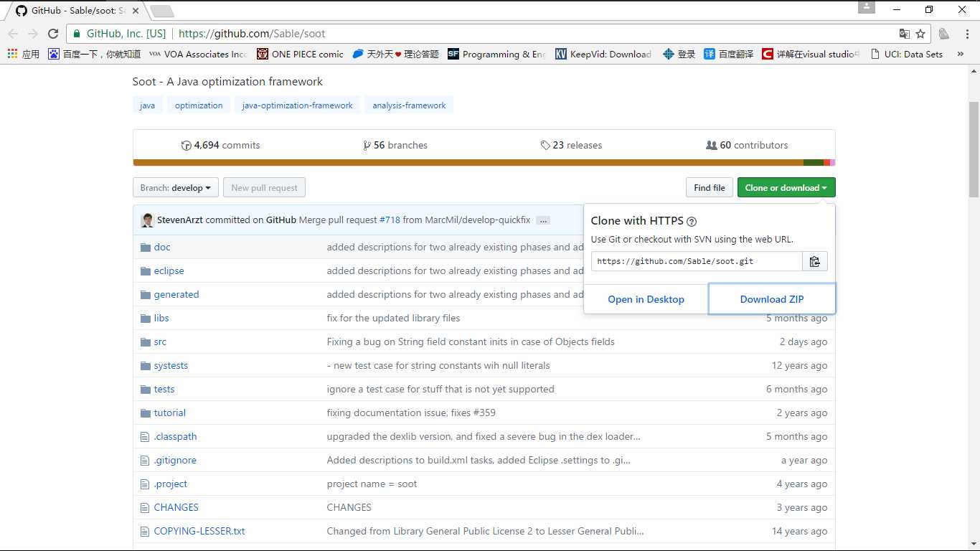
Task: Reload the page with browser refresh icon
Action: [53, 34]
